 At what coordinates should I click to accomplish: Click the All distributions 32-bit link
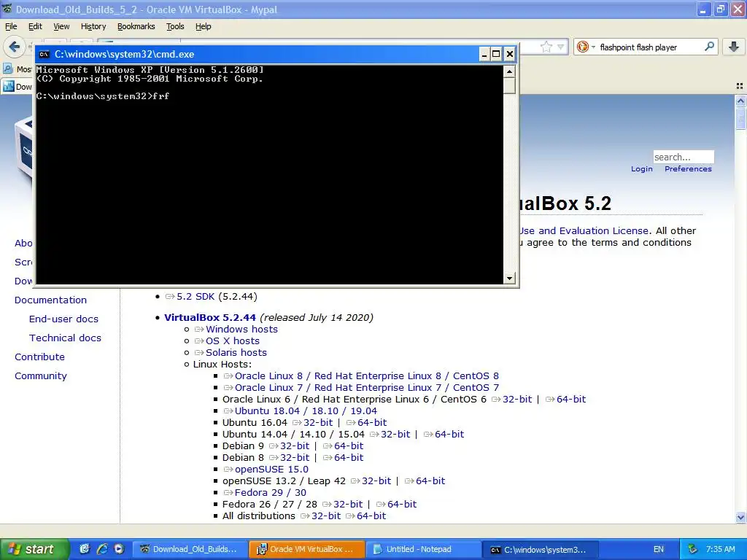(326, 516)
